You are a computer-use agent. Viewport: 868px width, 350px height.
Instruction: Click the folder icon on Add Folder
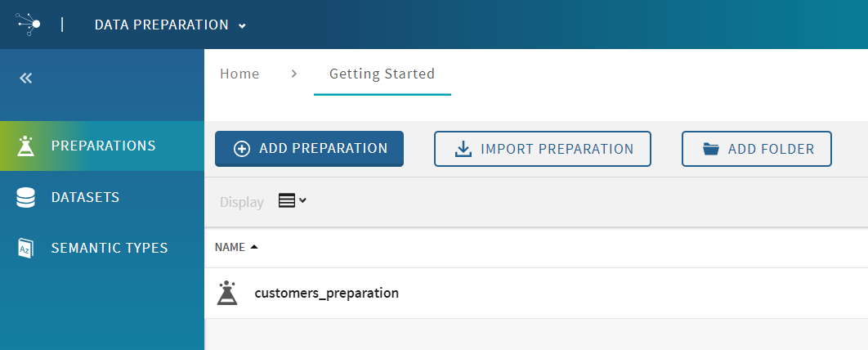(710, 149)
